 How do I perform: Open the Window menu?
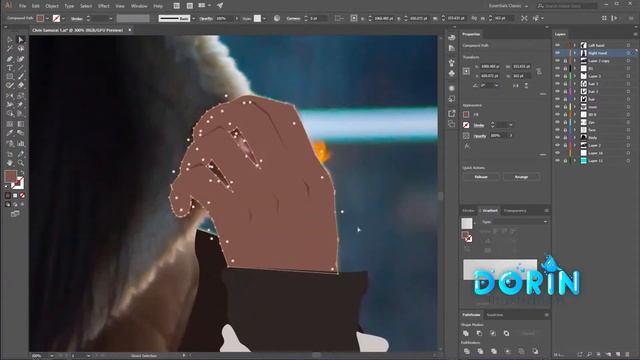tap(139, 6)
